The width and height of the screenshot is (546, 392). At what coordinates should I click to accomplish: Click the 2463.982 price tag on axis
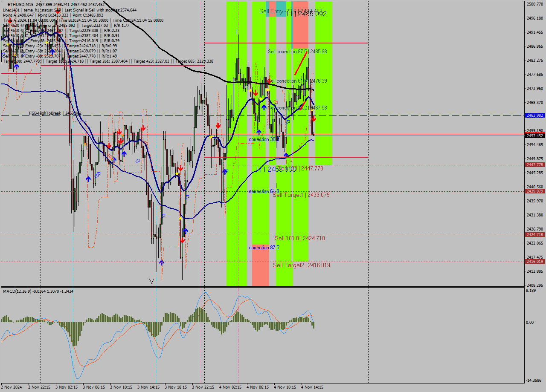[x=535, y=115]
